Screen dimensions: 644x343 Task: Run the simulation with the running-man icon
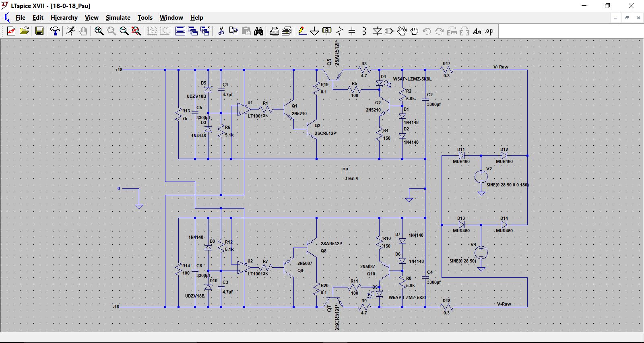coord(70,31)
